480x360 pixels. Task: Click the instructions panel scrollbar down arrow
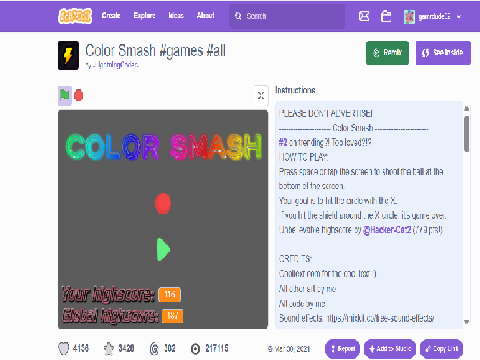coord(467,322)
